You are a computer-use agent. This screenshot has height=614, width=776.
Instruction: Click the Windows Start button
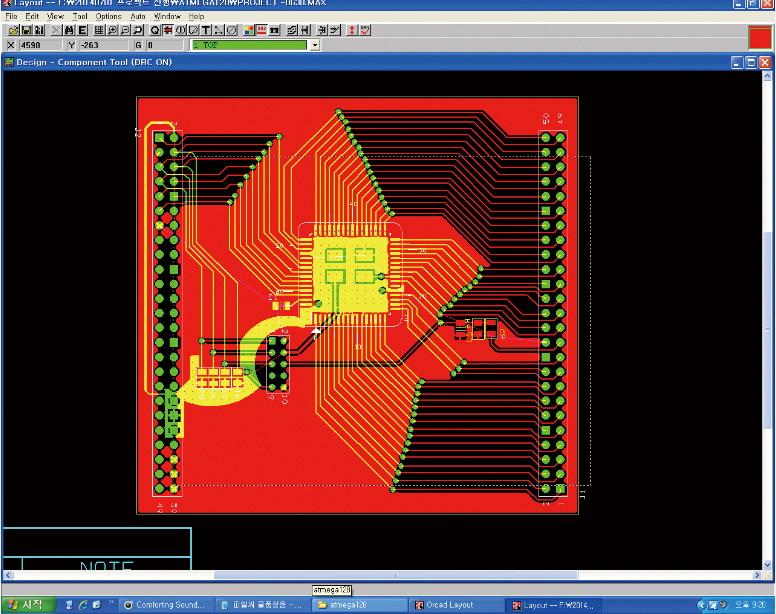coord(29,605)
